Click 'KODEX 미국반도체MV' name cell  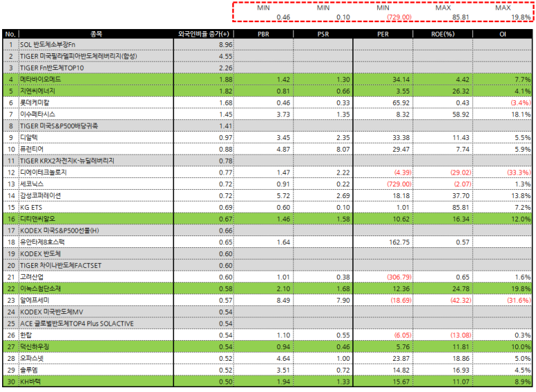[x=96, y=312]
